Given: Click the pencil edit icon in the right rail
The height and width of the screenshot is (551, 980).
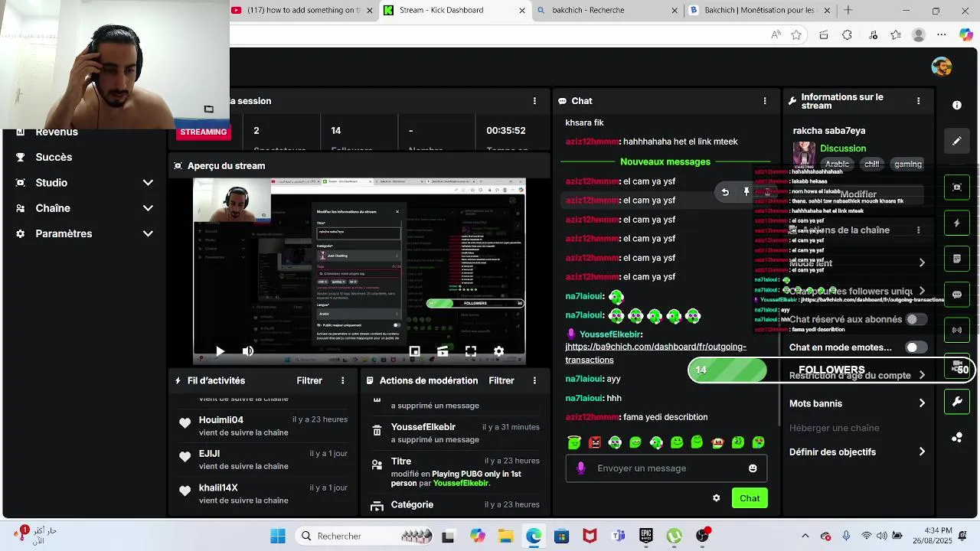Looking at the screenshot, I should tap(957, 141).
